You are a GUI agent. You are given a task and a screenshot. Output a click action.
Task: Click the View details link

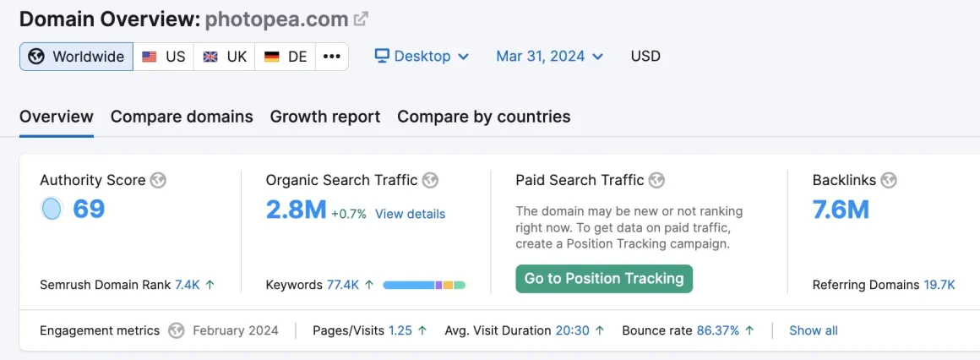click(x=410, y=214)
